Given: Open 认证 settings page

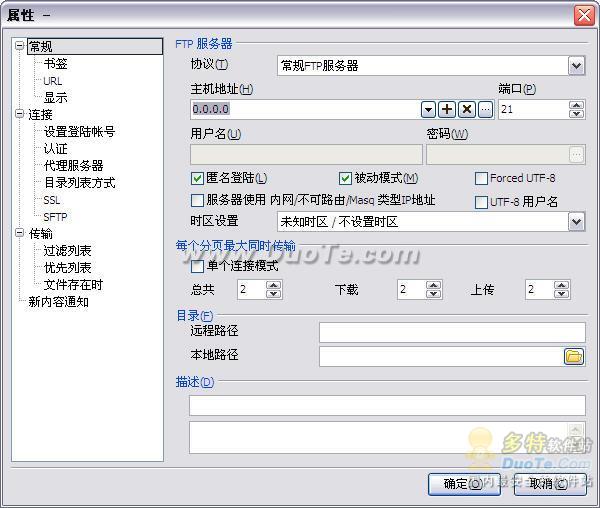Looking at the screenshot, I should 55,148.
